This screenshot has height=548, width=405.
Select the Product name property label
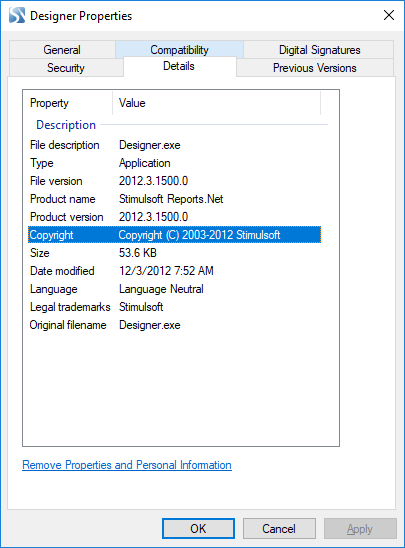click(x=63, y=199)
